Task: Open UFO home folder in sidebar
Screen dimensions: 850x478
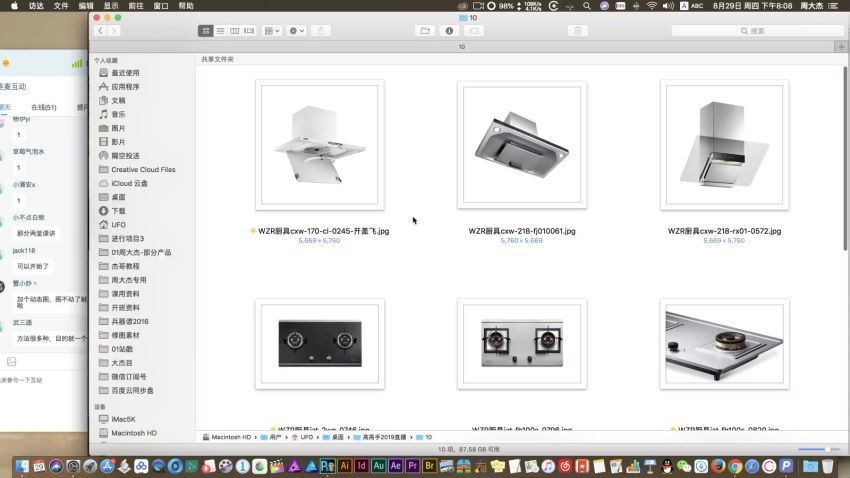Action: coord(118,225)
